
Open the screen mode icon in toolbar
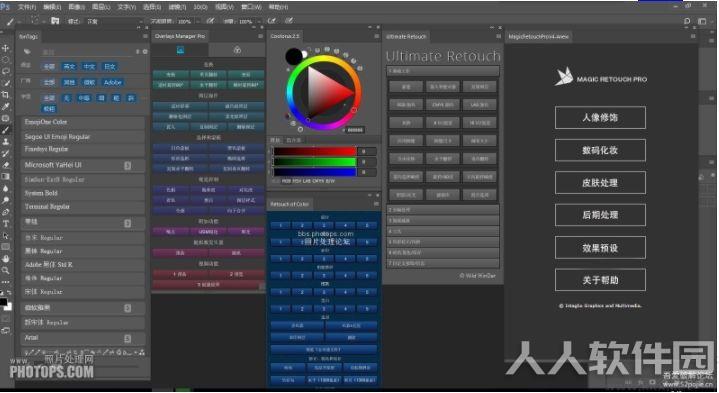pyautogui.click(x=6, y=330)
